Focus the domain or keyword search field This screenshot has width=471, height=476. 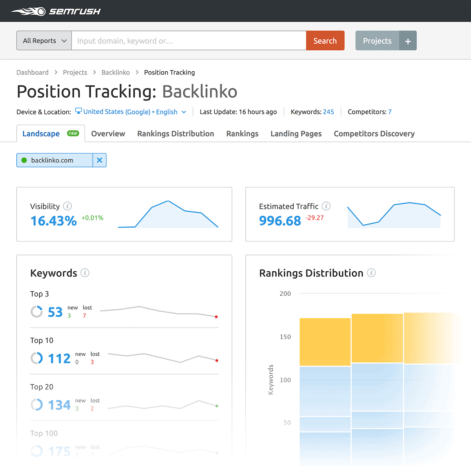click(x=189, y=41)
